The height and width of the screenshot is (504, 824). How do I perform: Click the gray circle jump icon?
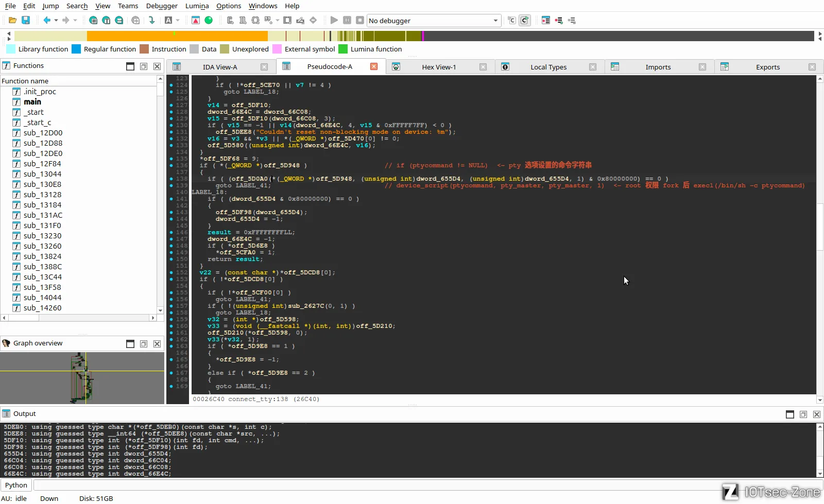point(135,21)
